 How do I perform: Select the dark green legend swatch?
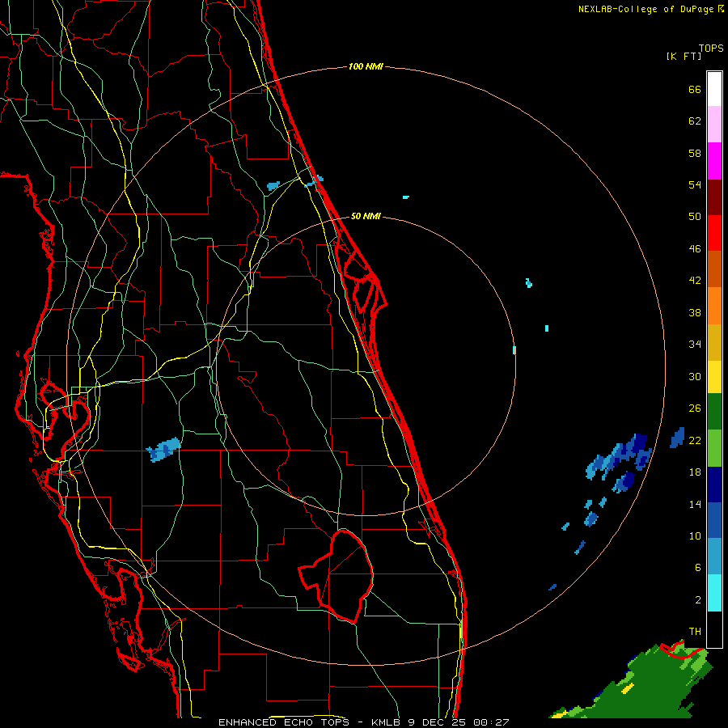point(714,412)
